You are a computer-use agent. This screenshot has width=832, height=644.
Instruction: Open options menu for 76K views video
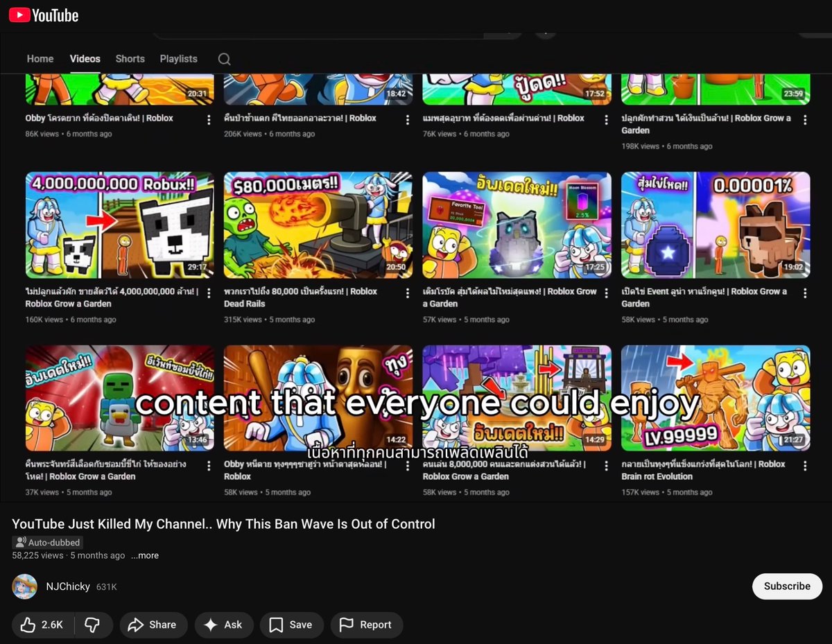click(606, 120)
